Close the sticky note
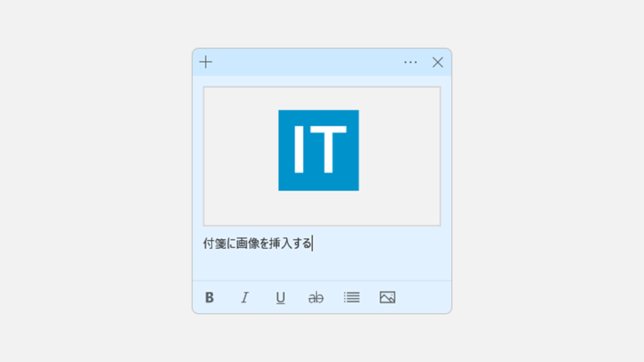The height and width of the screenshot is (362, 644). (438, 62)
